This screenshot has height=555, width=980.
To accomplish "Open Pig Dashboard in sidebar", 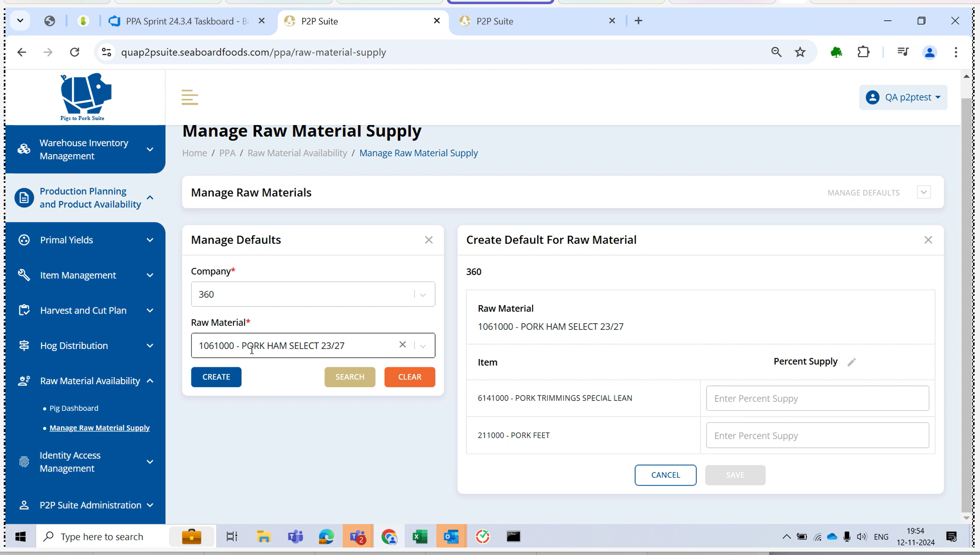I will pos(74,408).
